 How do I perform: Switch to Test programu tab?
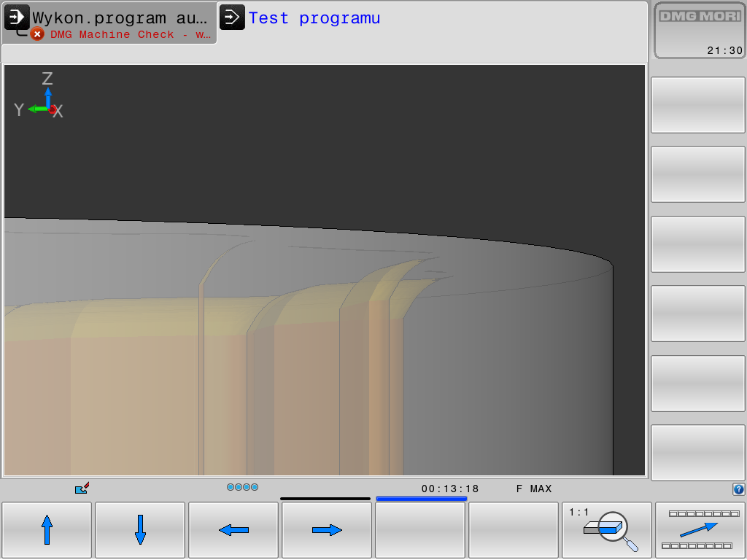click(314, 18)
